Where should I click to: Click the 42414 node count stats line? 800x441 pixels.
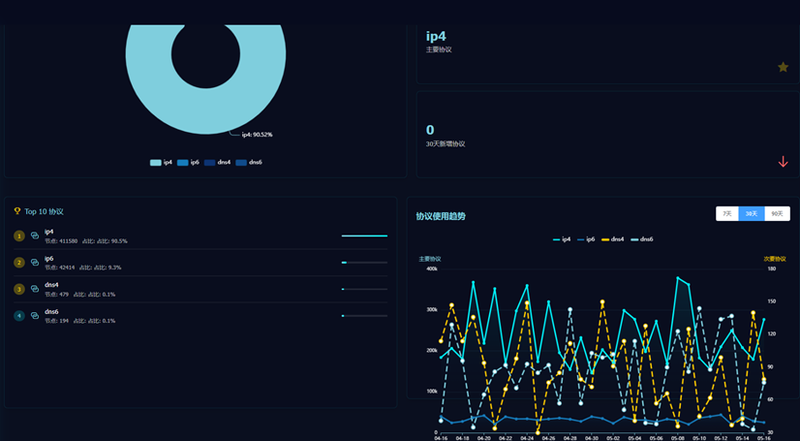pos(83,267)
